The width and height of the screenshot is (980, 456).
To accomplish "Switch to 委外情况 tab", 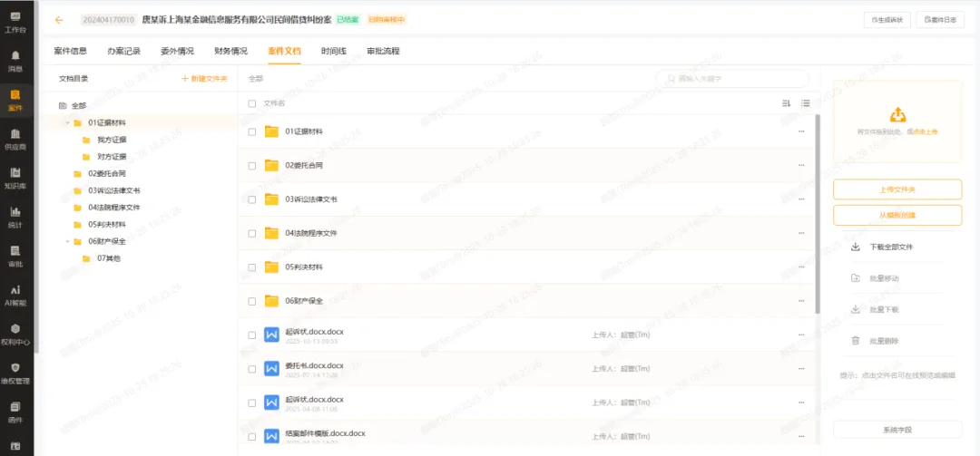I will pyautogui.click(x=178, y=52).
